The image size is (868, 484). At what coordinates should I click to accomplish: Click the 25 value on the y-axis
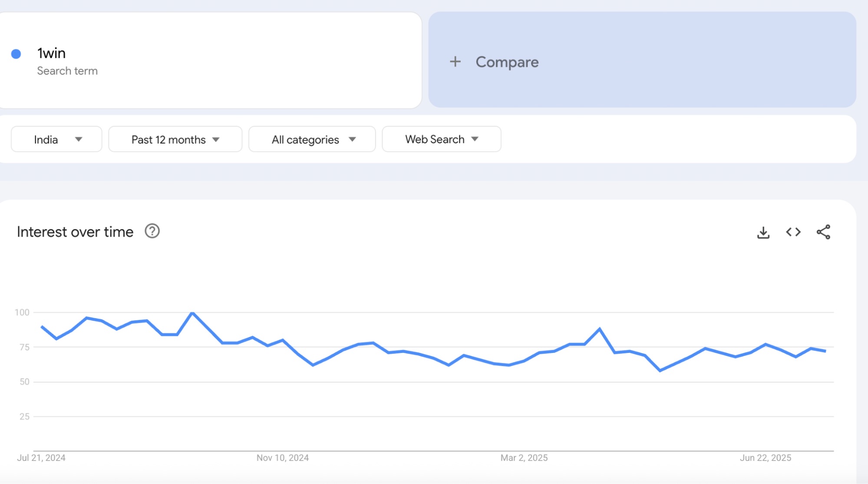(24, 417)
